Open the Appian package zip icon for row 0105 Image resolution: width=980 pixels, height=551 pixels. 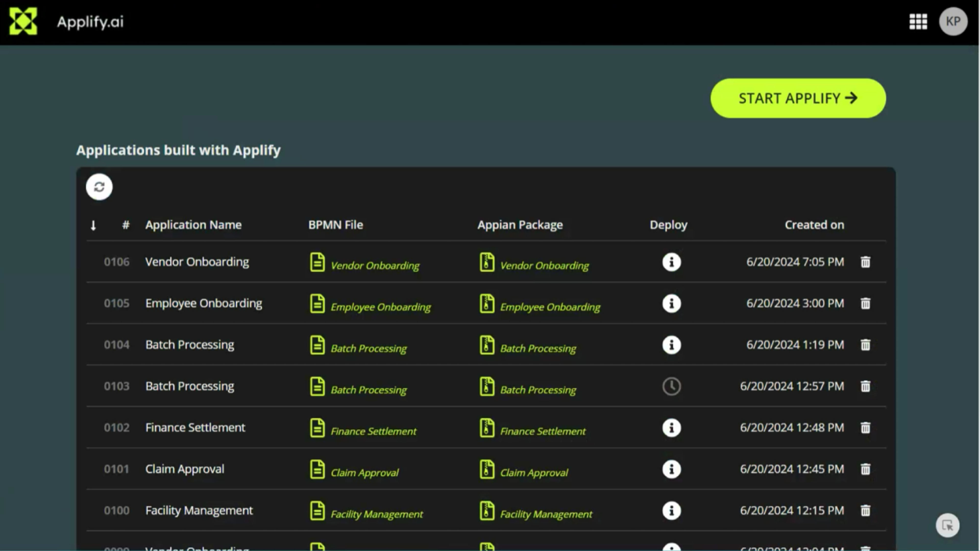pos(487,304)
